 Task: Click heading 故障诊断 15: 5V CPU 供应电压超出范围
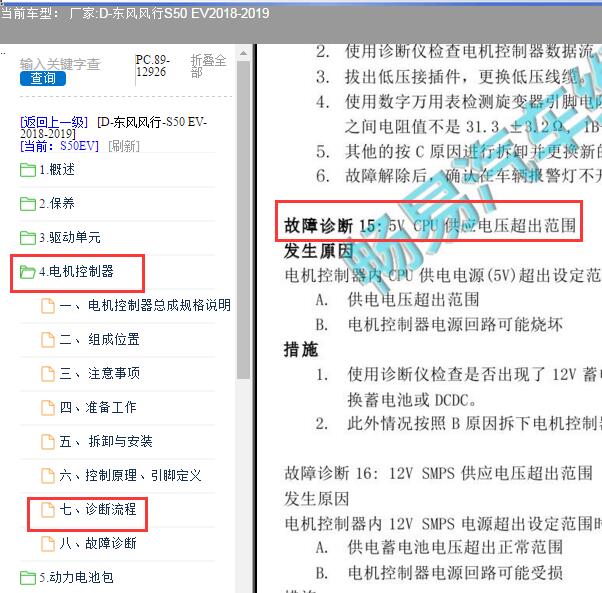[430, 225]
